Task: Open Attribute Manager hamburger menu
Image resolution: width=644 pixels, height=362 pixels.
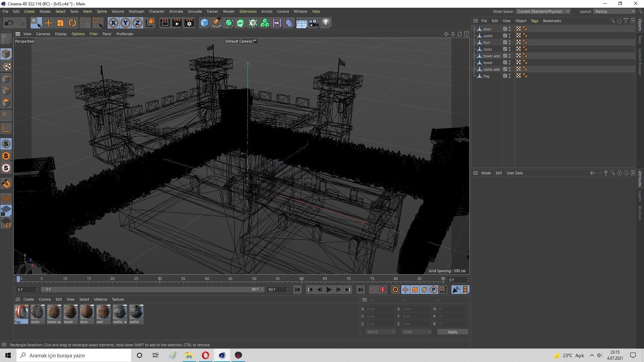Action: (475, 173)
